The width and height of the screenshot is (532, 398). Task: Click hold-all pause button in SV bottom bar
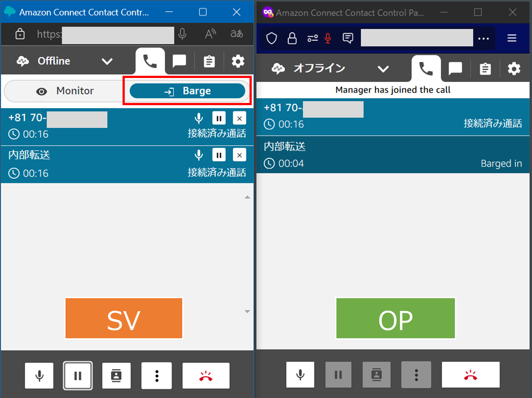coord(78,376)
